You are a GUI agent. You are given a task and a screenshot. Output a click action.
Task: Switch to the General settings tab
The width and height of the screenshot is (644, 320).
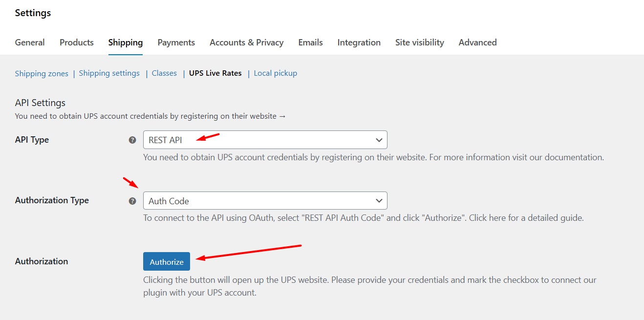(30, 43)
